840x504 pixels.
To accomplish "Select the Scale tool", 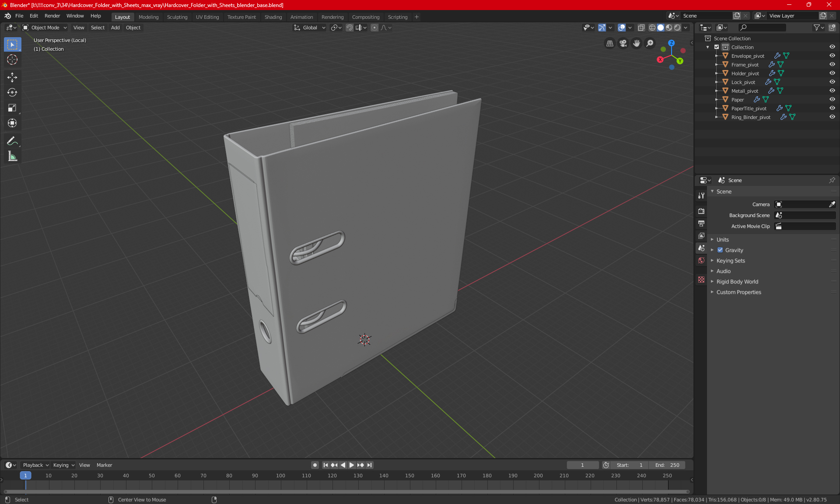I will (x=12, y=108).
